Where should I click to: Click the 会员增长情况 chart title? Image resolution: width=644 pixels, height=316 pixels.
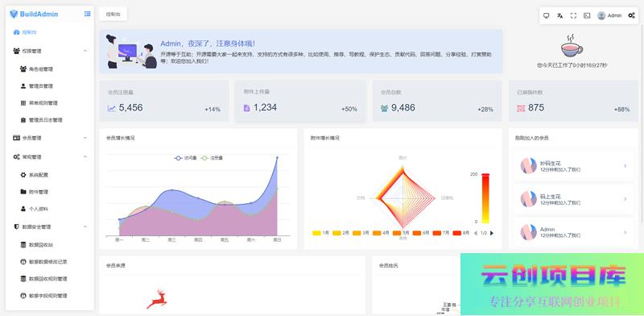click(x=120, y=139)
